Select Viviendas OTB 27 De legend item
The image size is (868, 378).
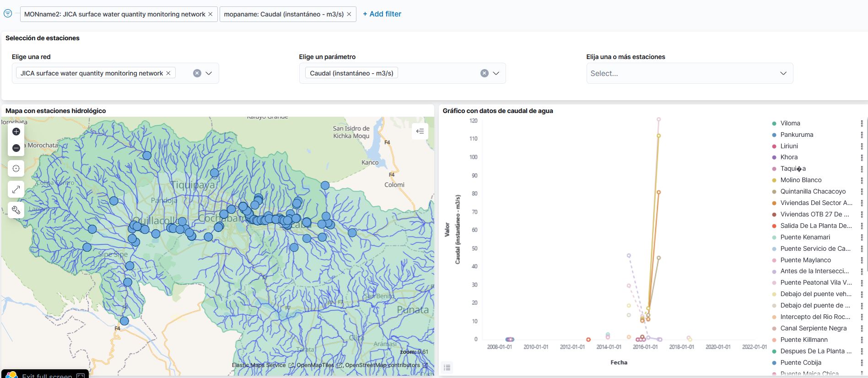coord(814,215)
